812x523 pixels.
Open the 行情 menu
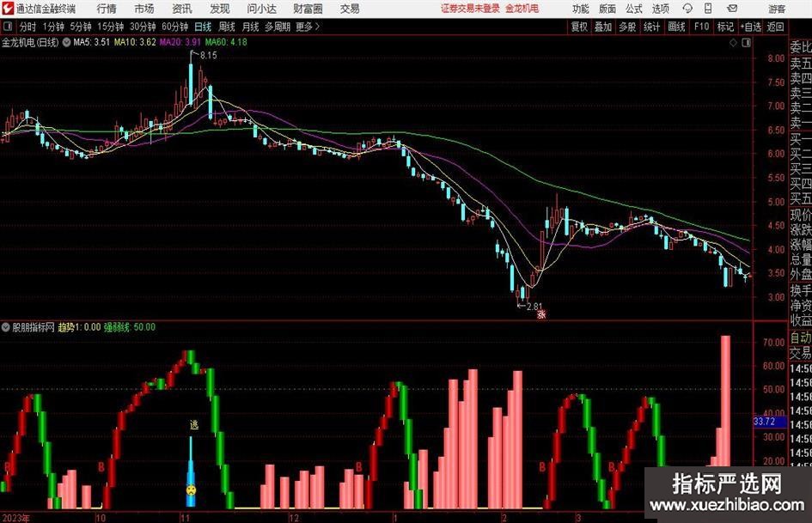[107, 9]
